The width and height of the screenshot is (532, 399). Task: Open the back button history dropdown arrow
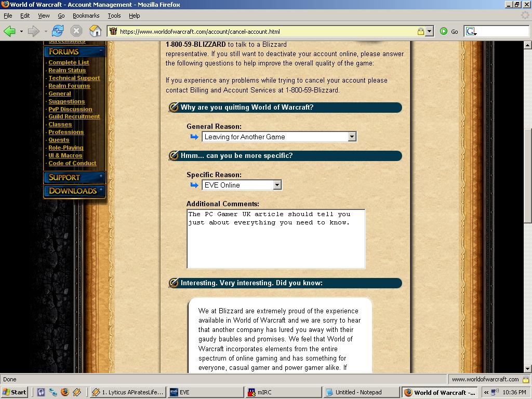(21, 32)
